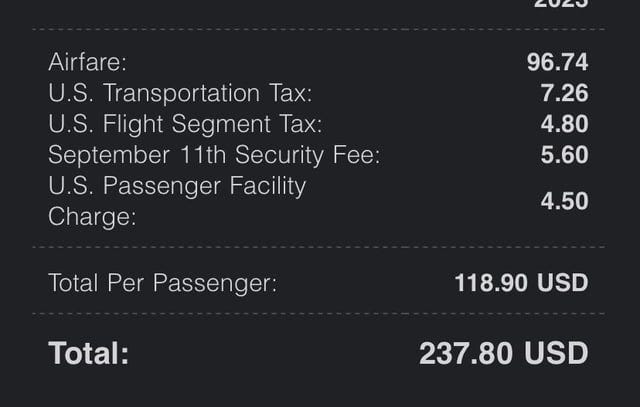Click the 4.80 flight segment tax value
The width and height of the screenshot is (640, 407).
tap(564, 124)
